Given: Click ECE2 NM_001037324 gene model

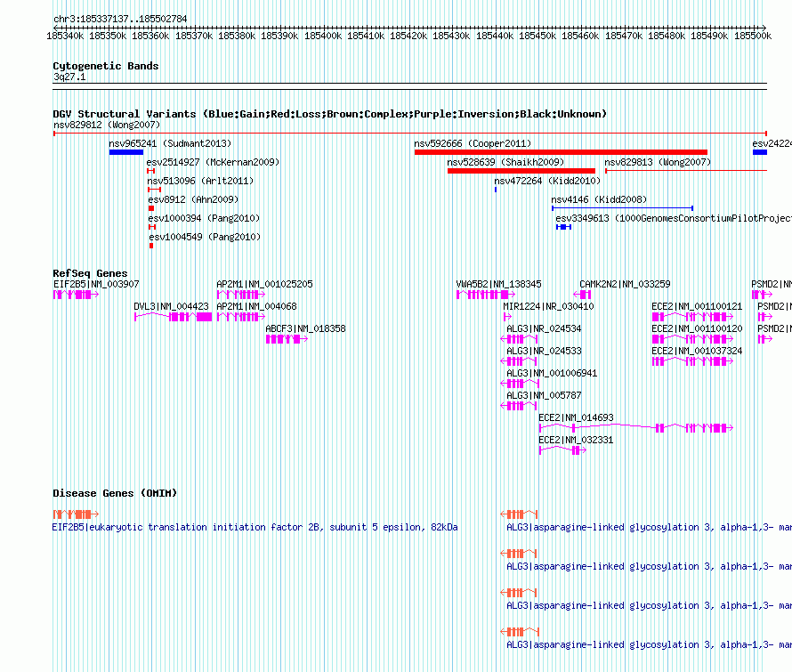Looking at the screenshot, I should tap(692, 361).
